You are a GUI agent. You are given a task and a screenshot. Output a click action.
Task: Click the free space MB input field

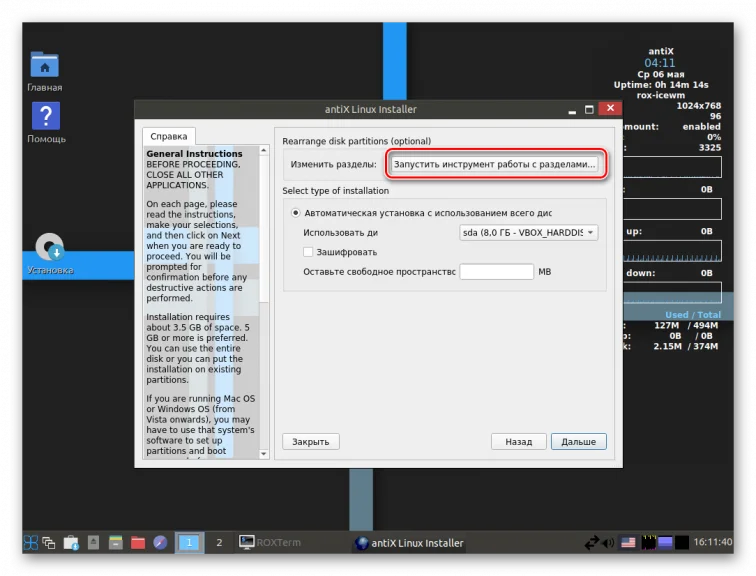[497, 272]
